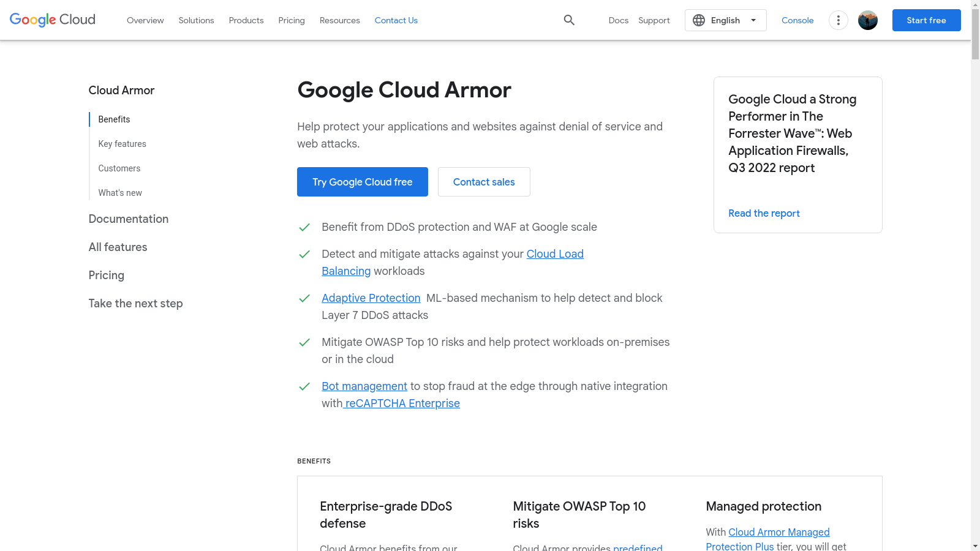Open the three-dot options menu
Image resolution: width=980 pixels, height=551 pixels.
coord(838,20)
